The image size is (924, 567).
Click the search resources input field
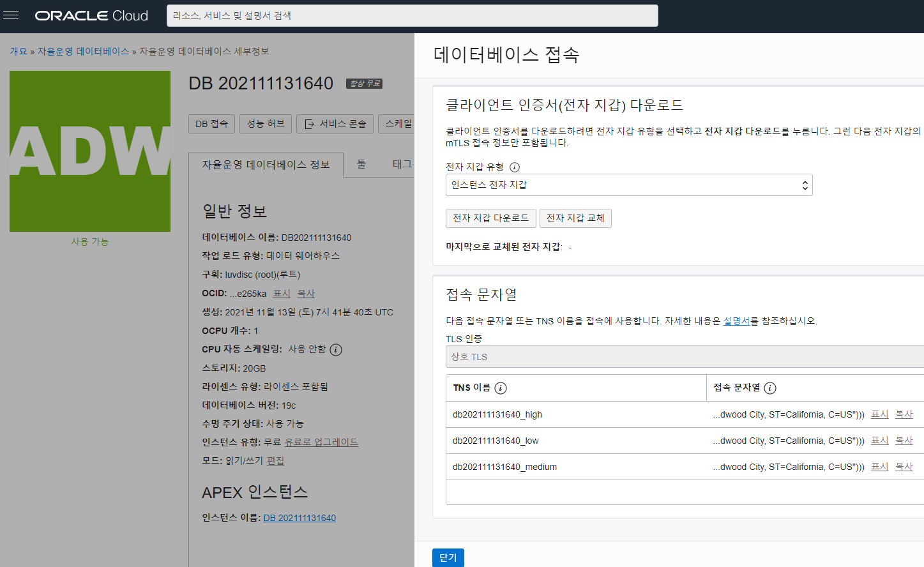(412, 16)
